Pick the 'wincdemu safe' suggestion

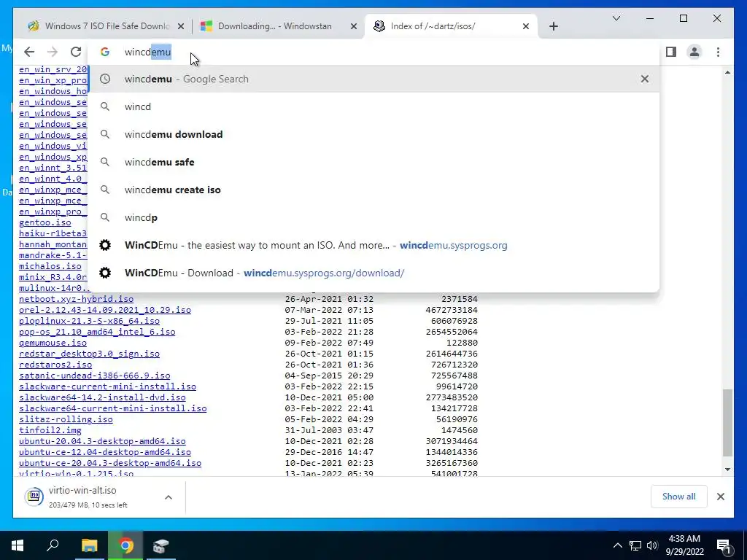click(x=373, y=162)
